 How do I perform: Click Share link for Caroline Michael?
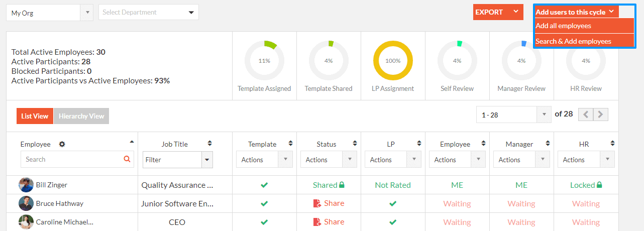pos(334,222)
